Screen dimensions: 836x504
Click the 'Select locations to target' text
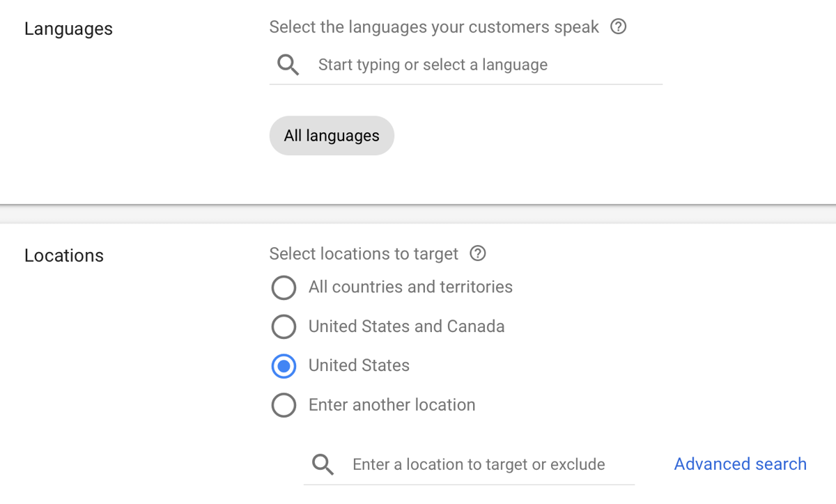(x=364, y=254)
